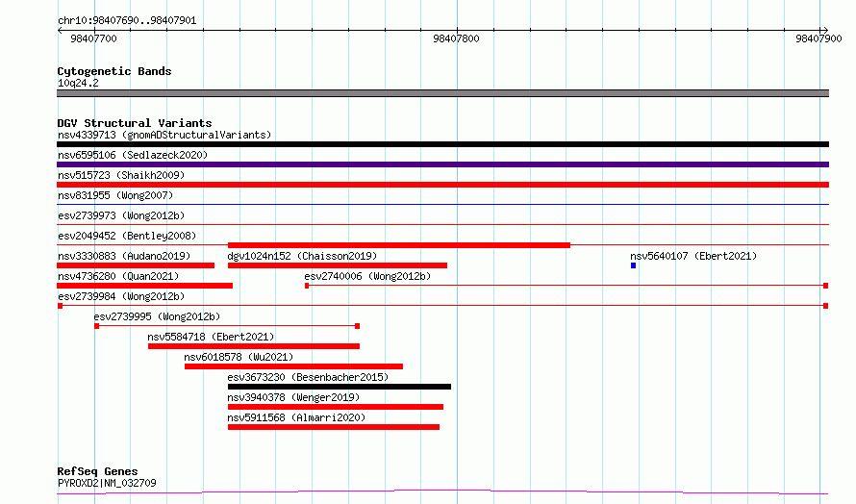Select the red nsv5911568 variant bar
856x504 pixels.
[334, 427]
